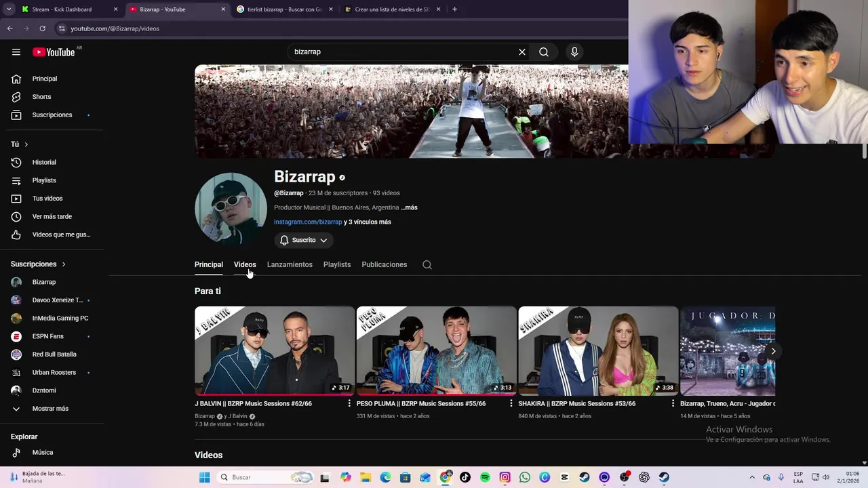The height and width of the screenshot is (488, 868).
Task: Play J BALVIN BZRP Music Sessions thumbnail
Action: coord(275,351)
